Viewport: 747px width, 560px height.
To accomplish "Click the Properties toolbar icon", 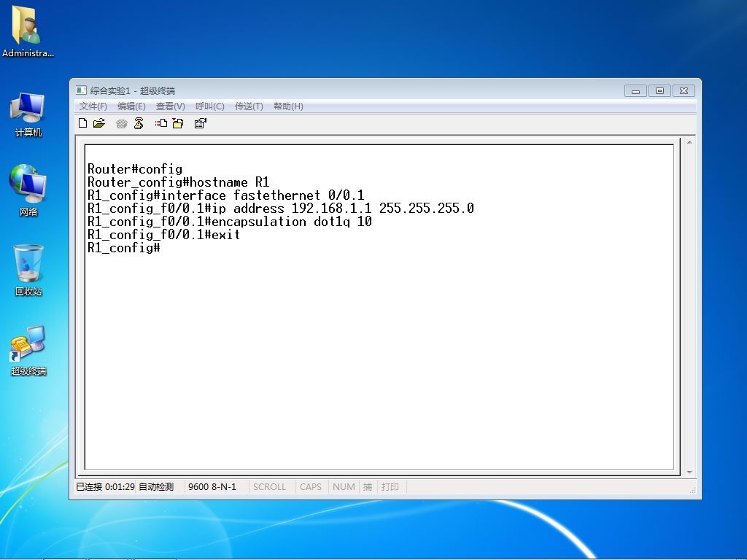I will click(201, 123).
